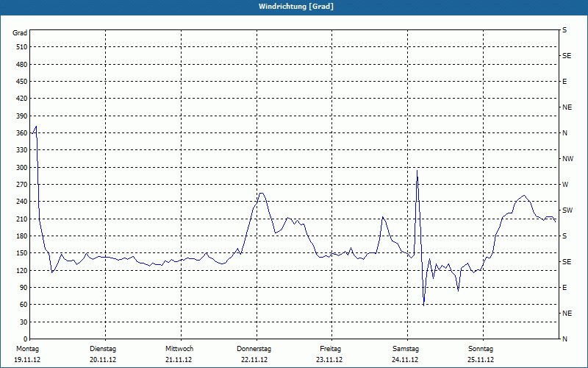Click the 'Dienstag' day label
This screenshot has width=588, height=368.
[103, 349]
